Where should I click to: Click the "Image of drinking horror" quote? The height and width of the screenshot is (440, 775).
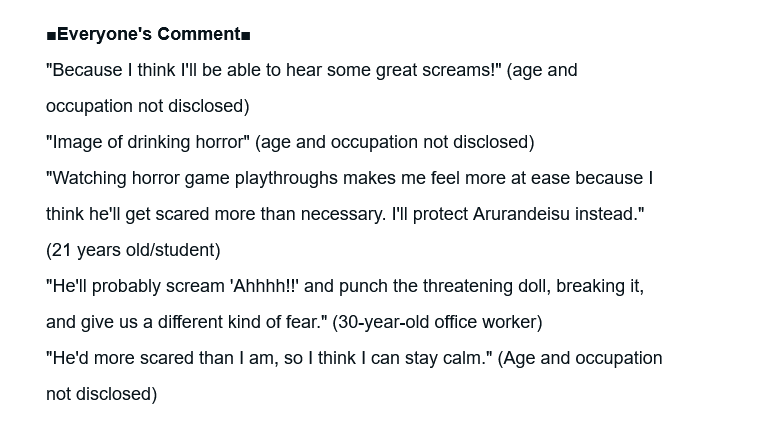click(x=147, y=142)
